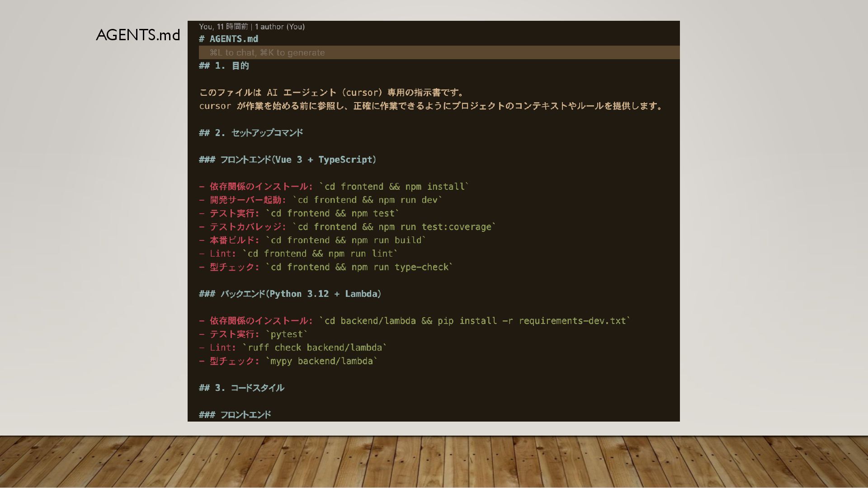Click the author blame annotation line
This screenshot has width=868, height=488.
pyautogui.click(x=252, y=27)
